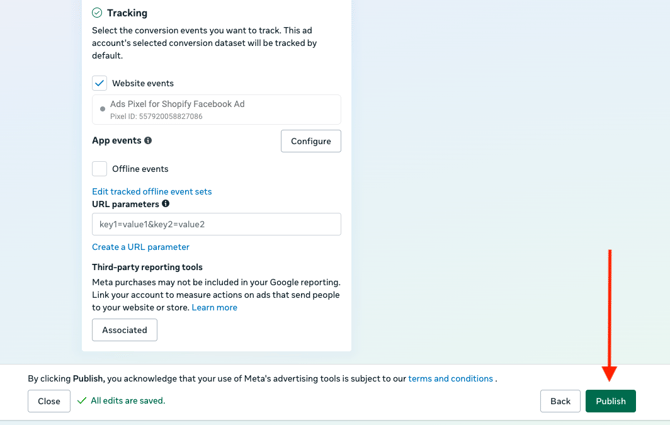Click the Tracking section heading
The height and width of the screenshot is (425, 670).
point(127,13)
